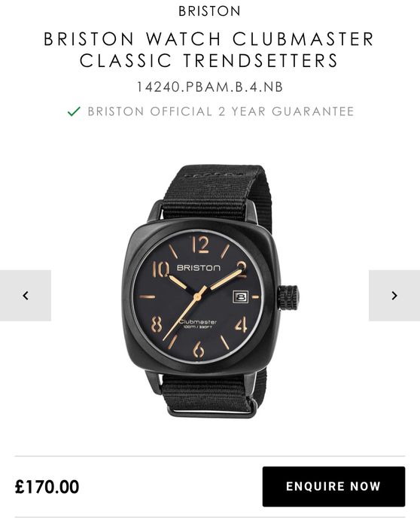This screenshot has width=420, height=526.
Task: Advance to the next product image
Action: 394,295
